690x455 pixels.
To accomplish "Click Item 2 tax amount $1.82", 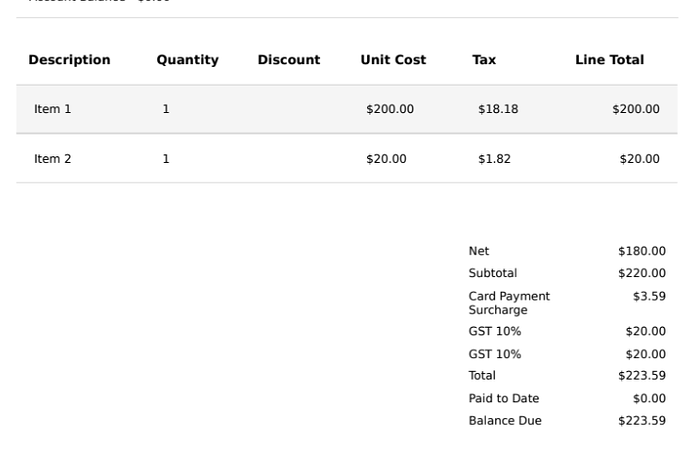I will coord(494,159).
